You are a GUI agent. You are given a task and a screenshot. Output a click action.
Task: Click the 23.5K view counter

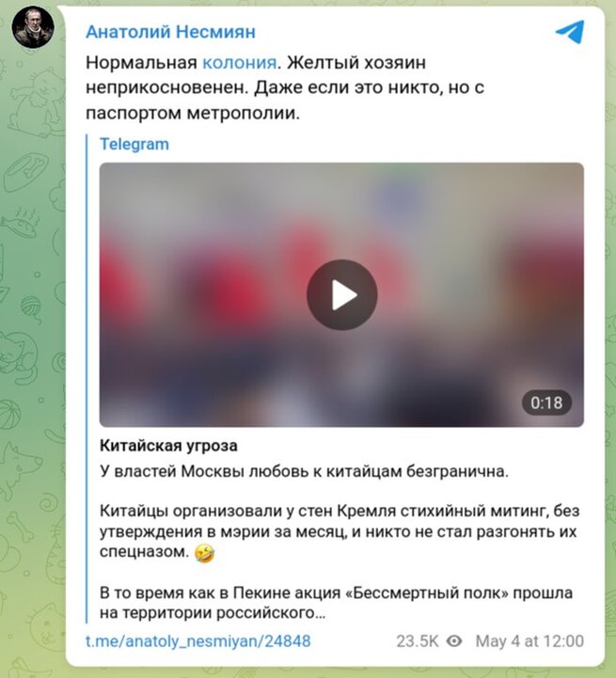click(x=417, y=640)
